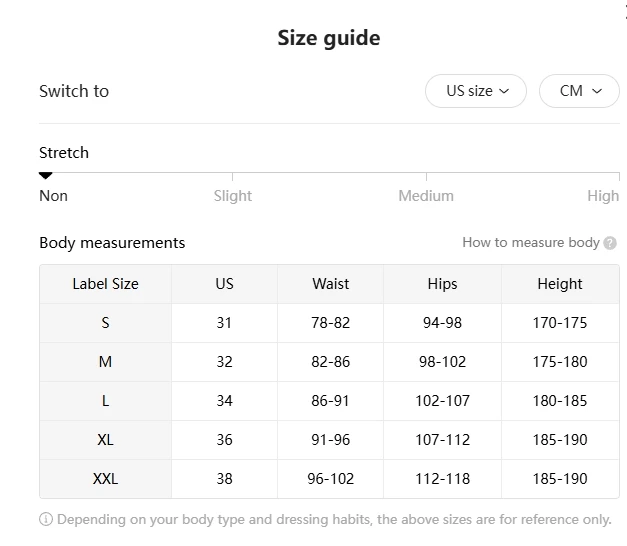Click the How to measure body link

(x=530, y=242)
